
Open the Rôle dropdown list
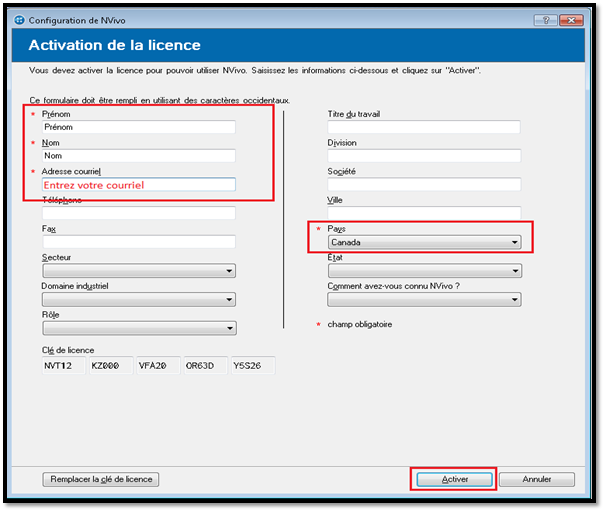click(138, 328)
